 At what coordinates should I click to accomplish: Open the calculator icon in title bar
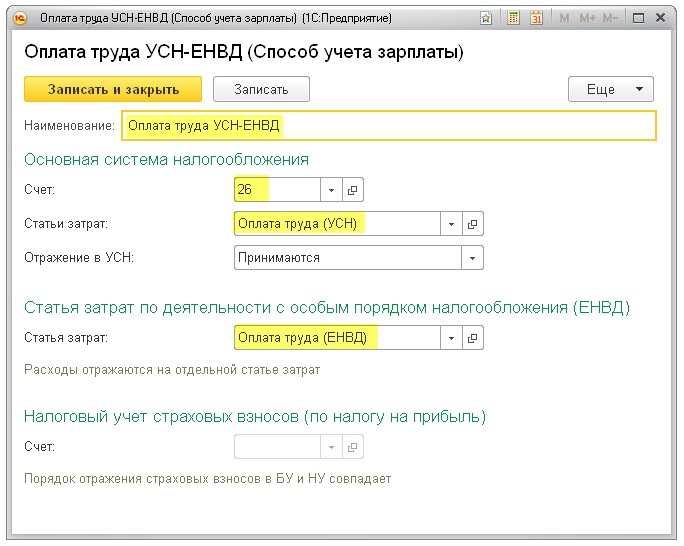pyautogui.click(x=513, y=18)
